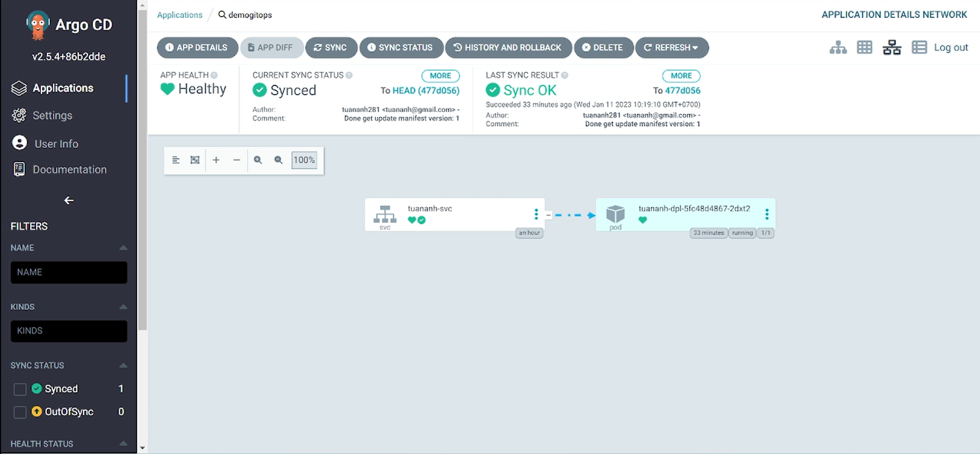Click the SYNC button
Viewport: 980px width, 454px height.
pos(331,47)
